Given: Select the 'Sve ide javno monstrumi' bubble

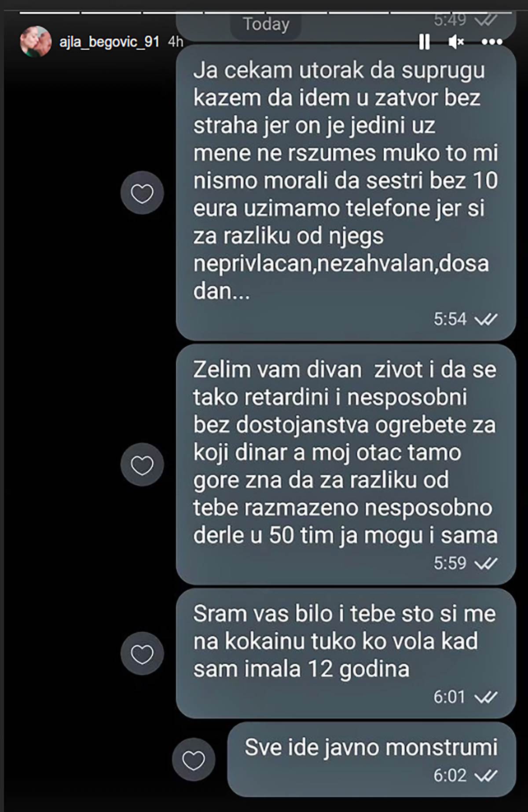Looking at the screenshot, I should 372,759.
